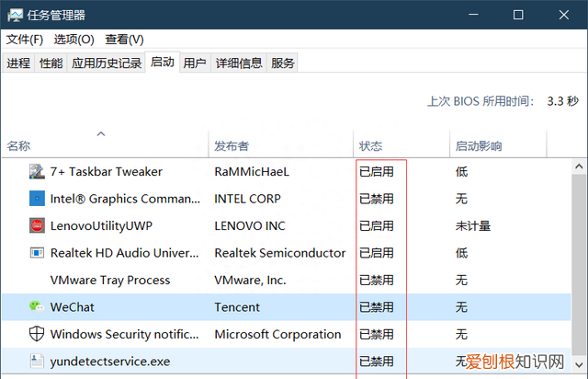Click publisher RaMMicHaeL
588x379 pixels.
(252, 172)
